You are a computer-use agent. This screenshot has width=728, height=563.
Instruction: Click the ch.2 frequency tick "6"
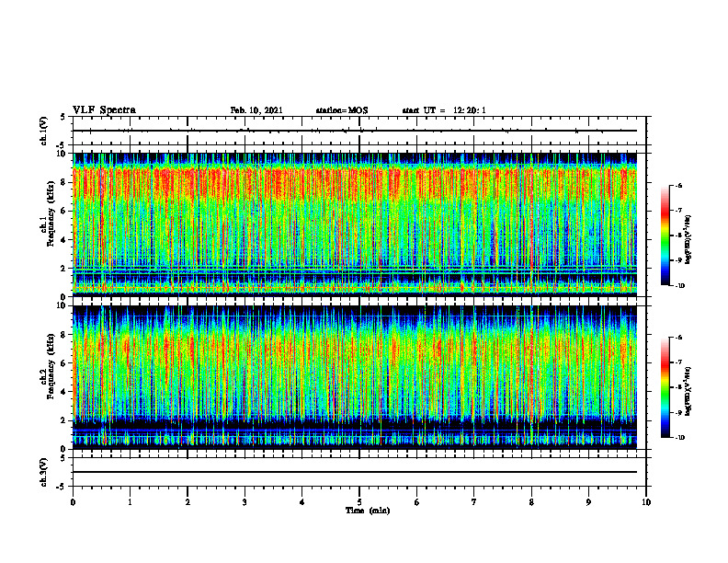coord(64,363)
